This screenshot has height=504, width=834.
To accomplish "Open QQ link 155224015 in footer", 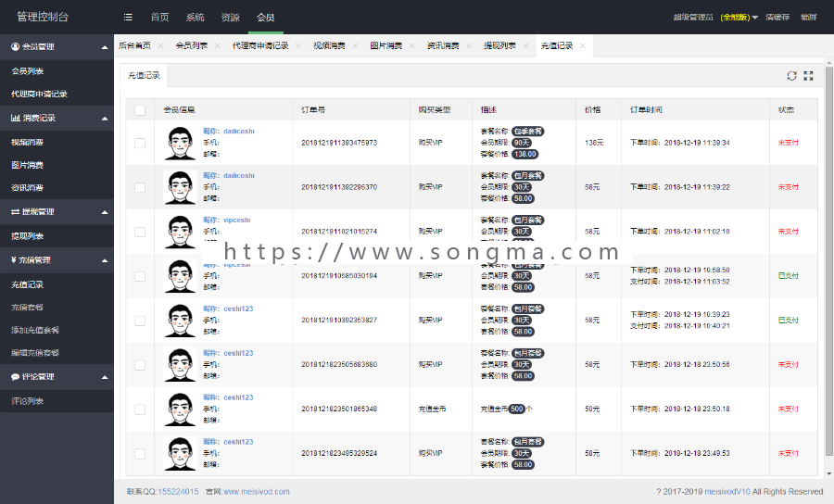I will 178,492.
